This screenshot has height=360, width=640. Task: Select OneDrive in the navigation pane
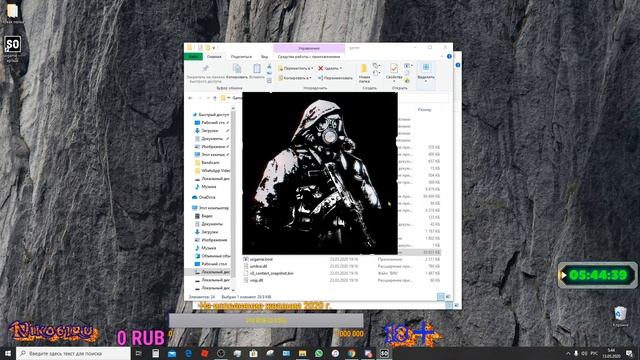pyautogui.click(x=204, y=197)
